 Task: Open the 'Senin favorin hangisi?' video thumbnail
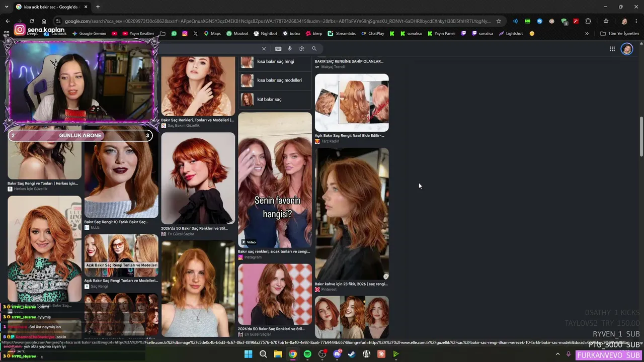point(275,179)
